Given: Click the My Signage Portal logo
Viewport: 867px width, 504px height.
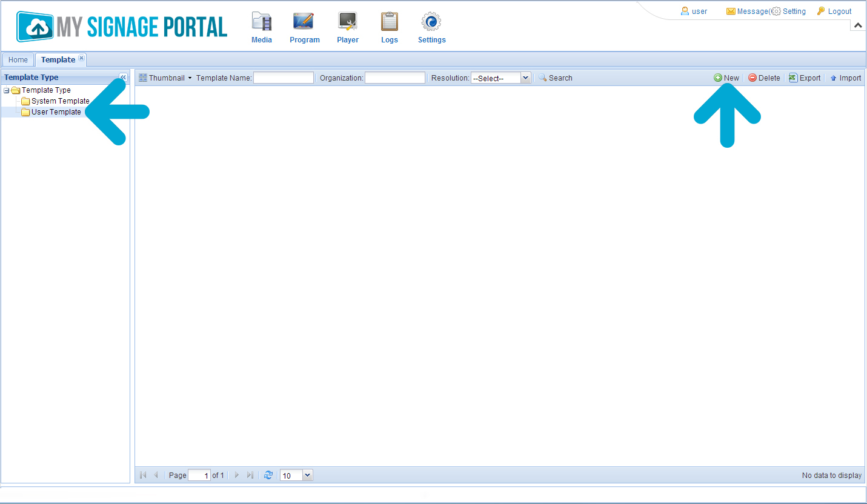Looking at the screenshot, I should tap(122, 27).
